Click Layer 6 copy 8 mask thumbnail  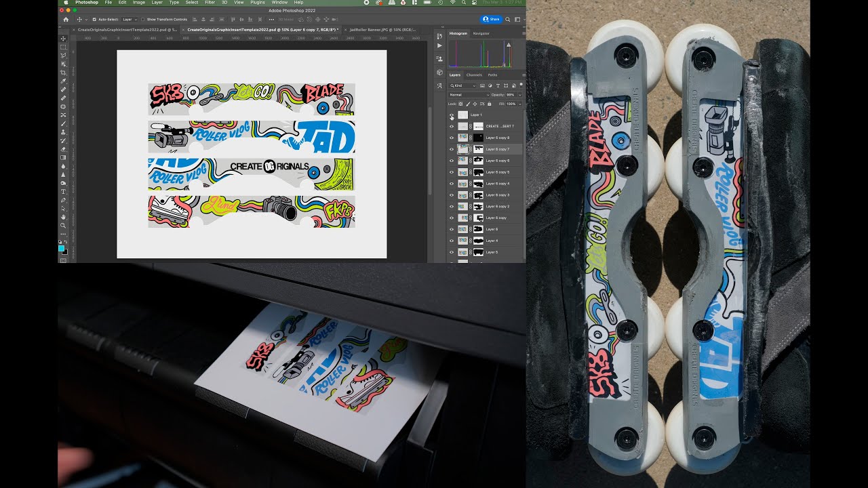[x=478, y=138]
